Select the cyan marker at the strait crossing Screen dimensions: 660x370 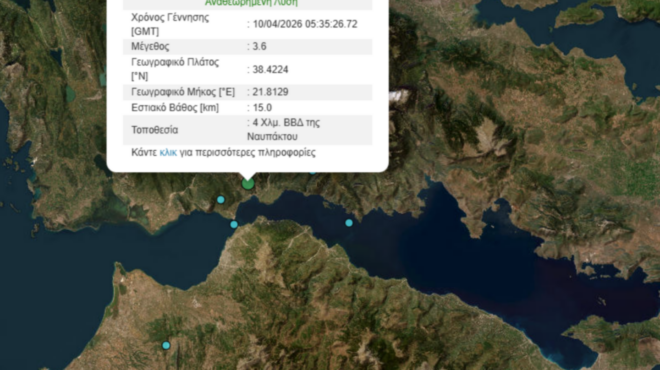[x=234, y=224]
